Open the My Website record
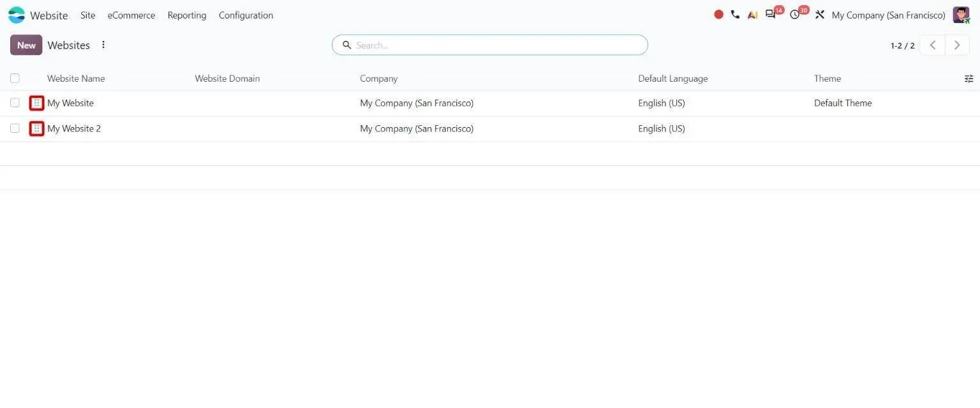Screen dimensions: 980x408 click(x=70, y=103)
